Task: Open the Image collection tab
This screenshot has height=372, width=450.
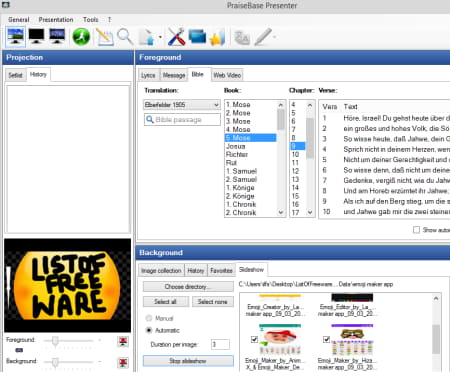Action: pos(161,271)
